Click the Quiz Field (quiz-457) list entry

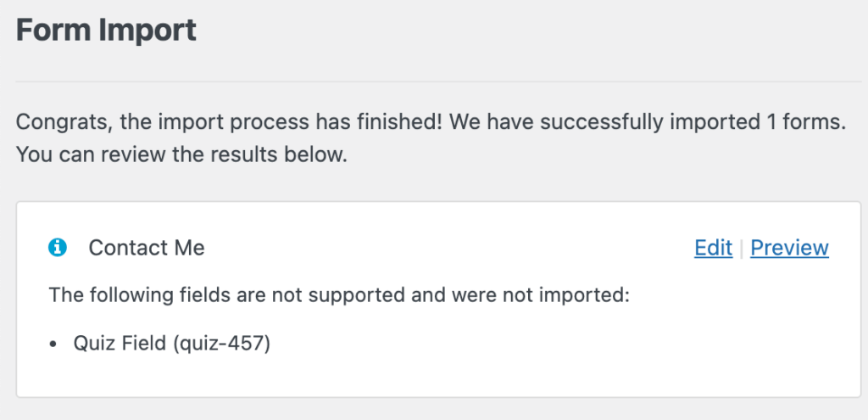point(171,344)
